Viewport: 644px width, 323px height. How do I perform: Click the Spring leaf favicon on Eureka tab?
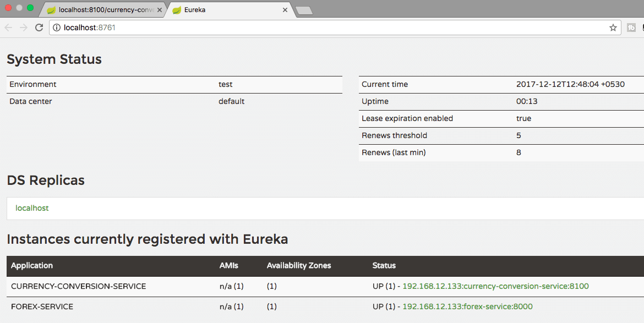(176, 9)
